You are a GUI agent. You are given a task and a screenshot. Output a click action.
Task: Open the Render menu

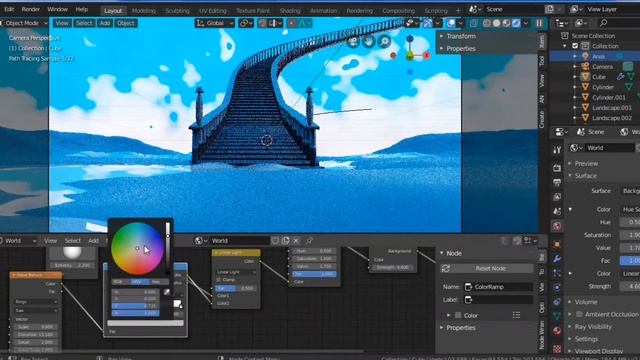pos(31,9)
